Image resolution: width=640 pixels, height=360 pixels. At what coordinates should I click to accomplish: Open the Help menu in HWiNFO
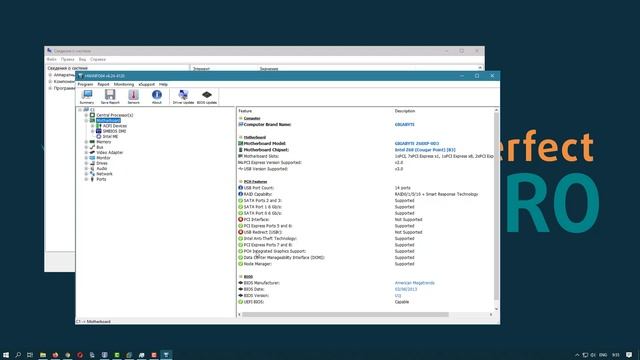click(x=163, y=84)
